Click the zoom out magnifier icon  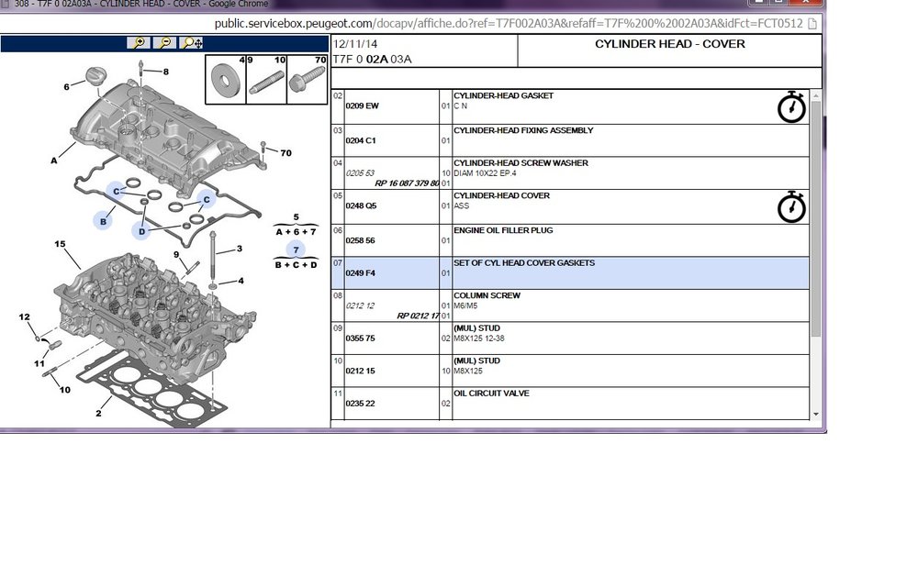[x=164, y=43]
